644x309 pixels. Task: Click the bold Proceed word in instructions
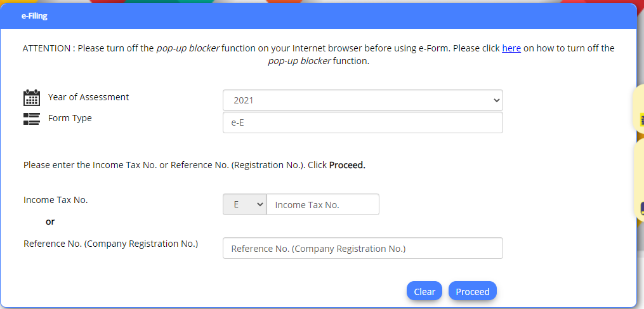pyautogui.click(x=348, y=165)
